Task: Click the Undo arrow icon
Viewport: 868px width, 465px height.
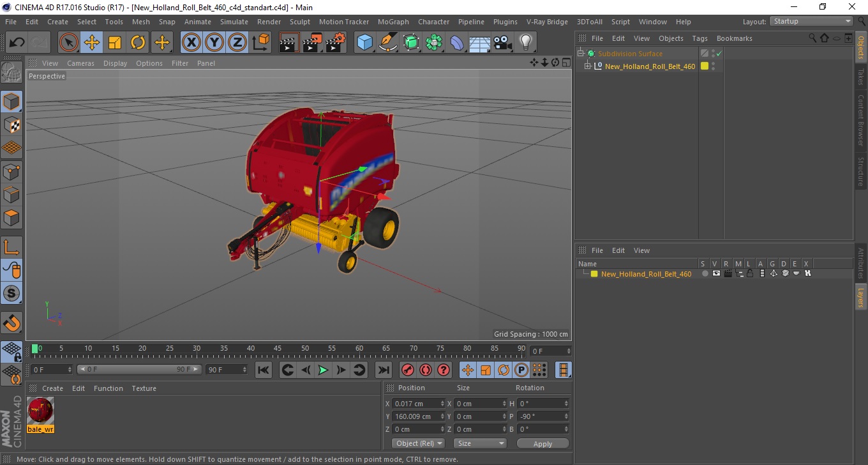Action: pyautogui.click(x=17, y=43)
